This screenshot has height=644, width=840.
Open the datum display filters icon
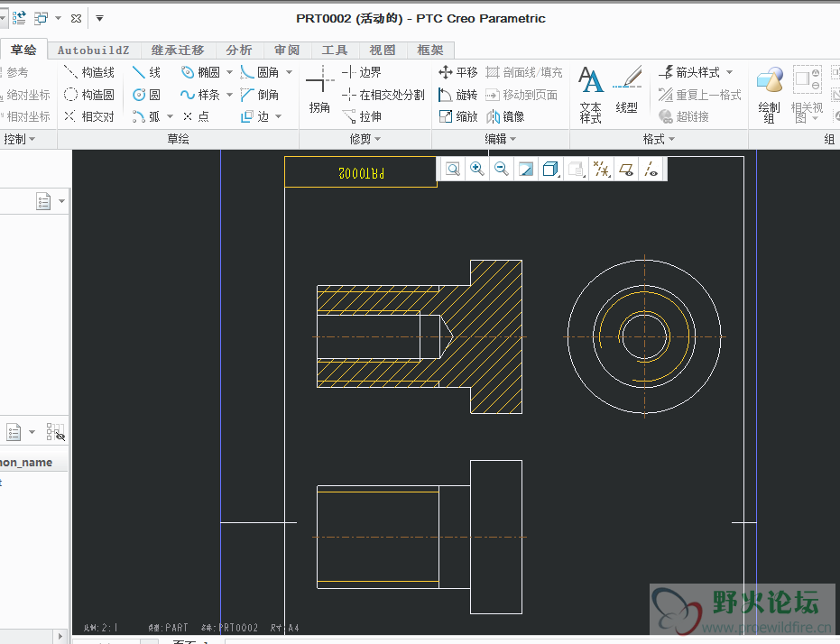click(601, 170)
